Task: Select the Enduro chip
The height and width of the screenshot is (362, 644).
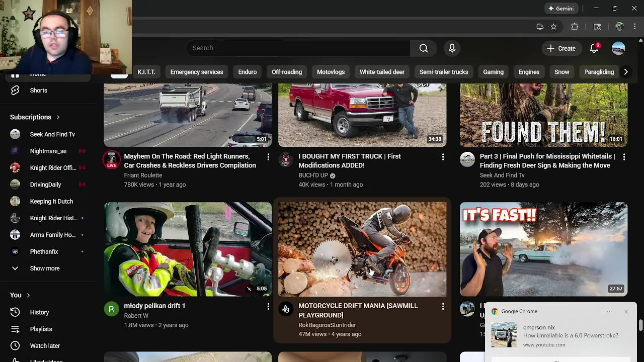Action: [248, 72]
